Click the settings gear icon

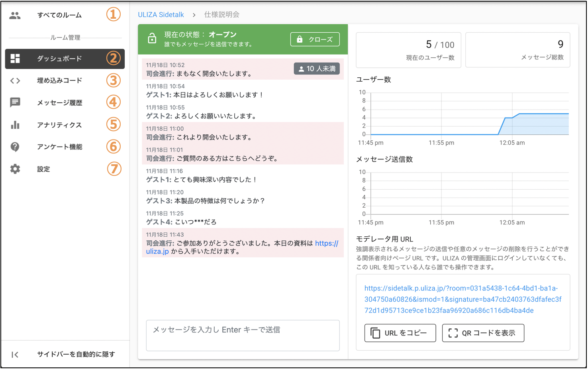click(x=15, y=169)
